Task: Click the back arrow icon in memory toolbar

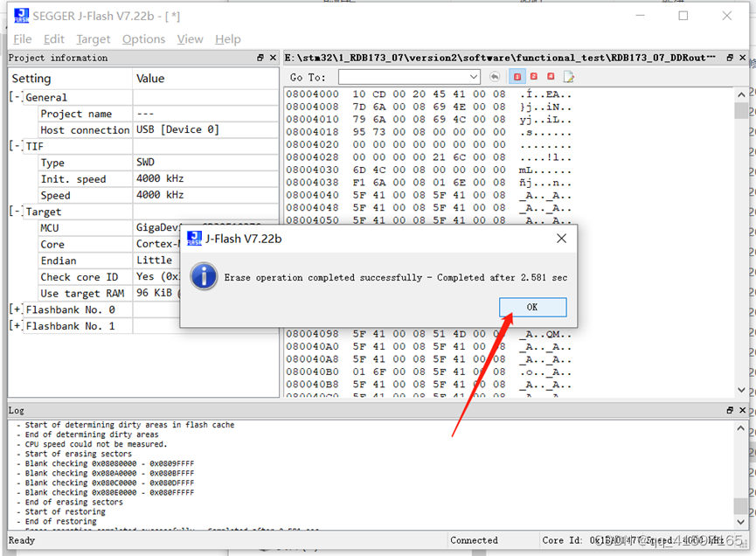Action: tap(496, 77)
